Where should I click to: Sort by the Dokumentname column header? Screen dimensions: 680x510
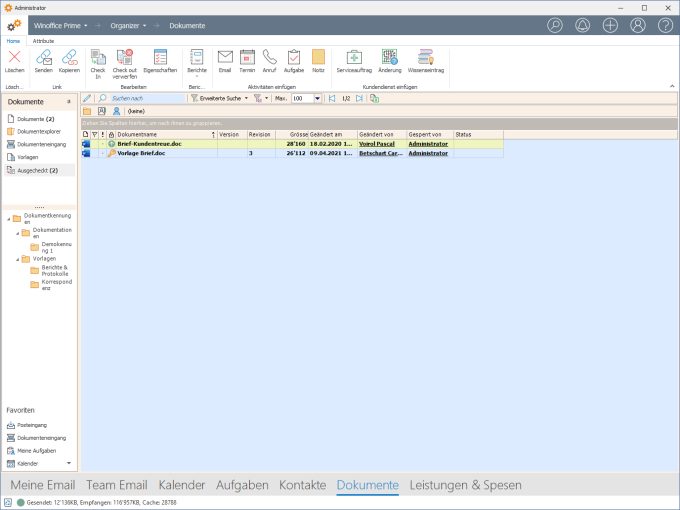pos(160,134)
